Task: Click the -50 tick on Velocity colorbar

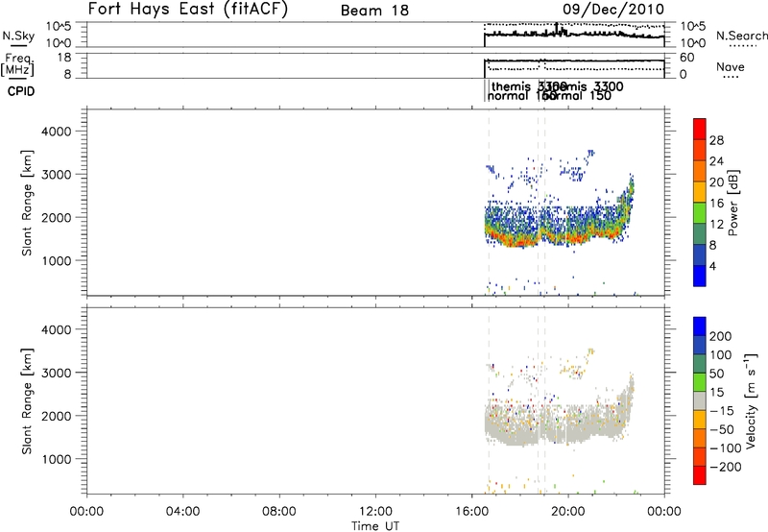Action: [722, 429]
